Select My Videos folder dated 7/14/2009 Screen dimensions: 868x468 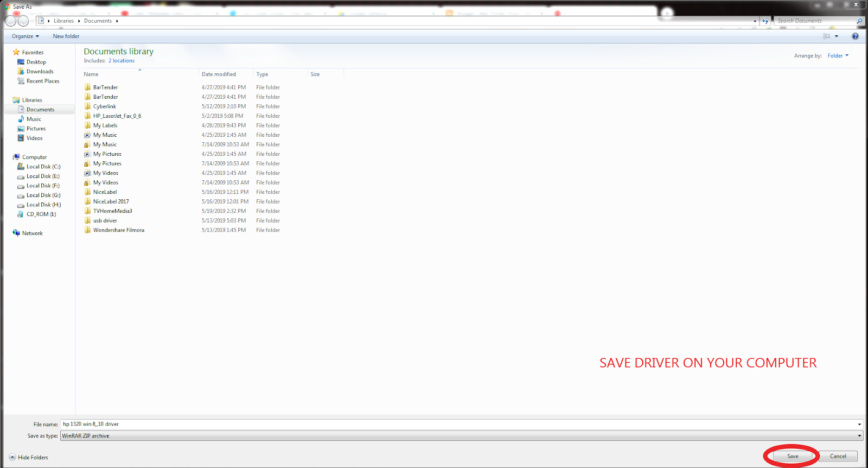[x=105, y=182]
